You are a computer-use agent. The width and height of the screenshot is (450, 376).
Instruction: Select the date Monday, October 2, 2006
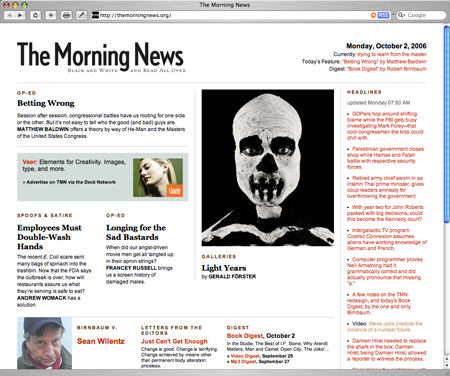tap(386, 46)
